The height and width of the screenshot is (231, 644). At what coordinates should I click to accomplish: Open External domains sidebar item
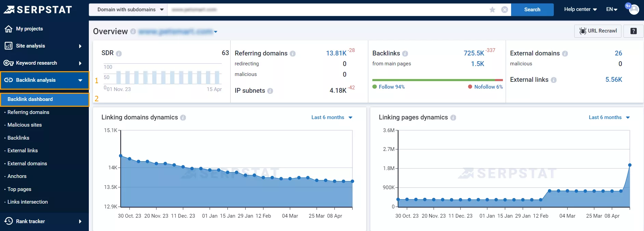[27, 164]
